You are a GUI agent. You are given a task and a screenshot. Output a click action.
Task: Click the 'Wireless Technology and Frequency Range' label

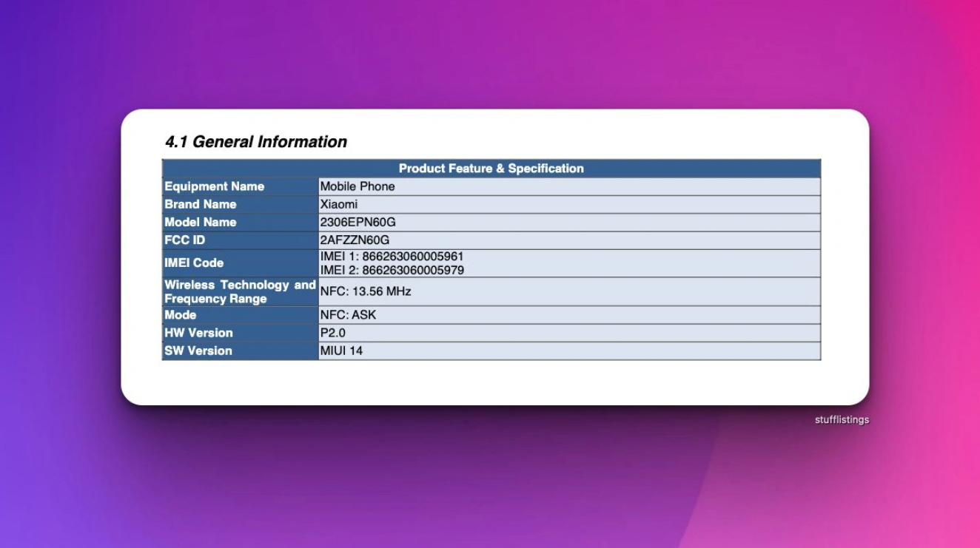click(240, 291)
